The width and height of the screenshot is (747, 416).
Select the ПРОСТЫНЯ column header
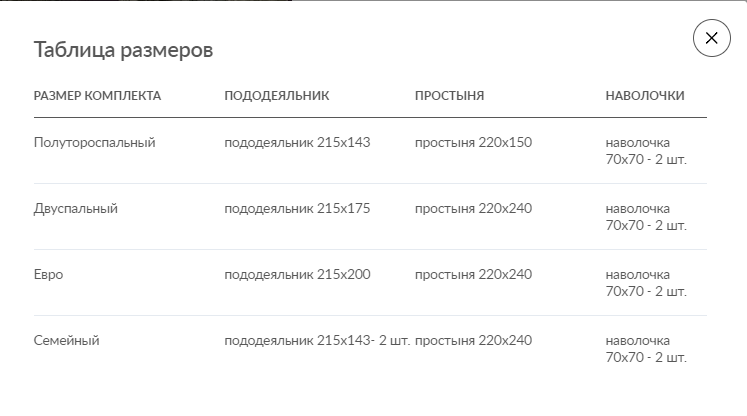[x=449, y=96]
